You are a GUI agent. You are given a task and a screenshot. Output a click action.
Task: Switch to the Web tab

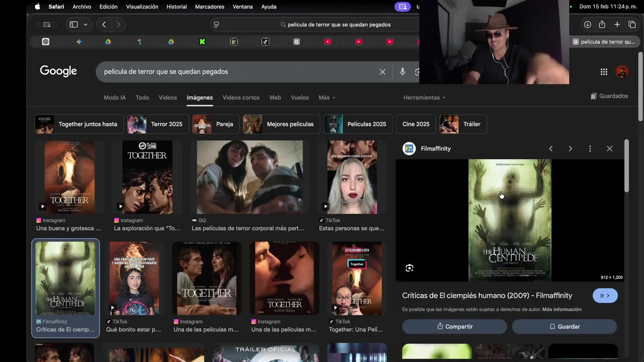coord(275,98)
